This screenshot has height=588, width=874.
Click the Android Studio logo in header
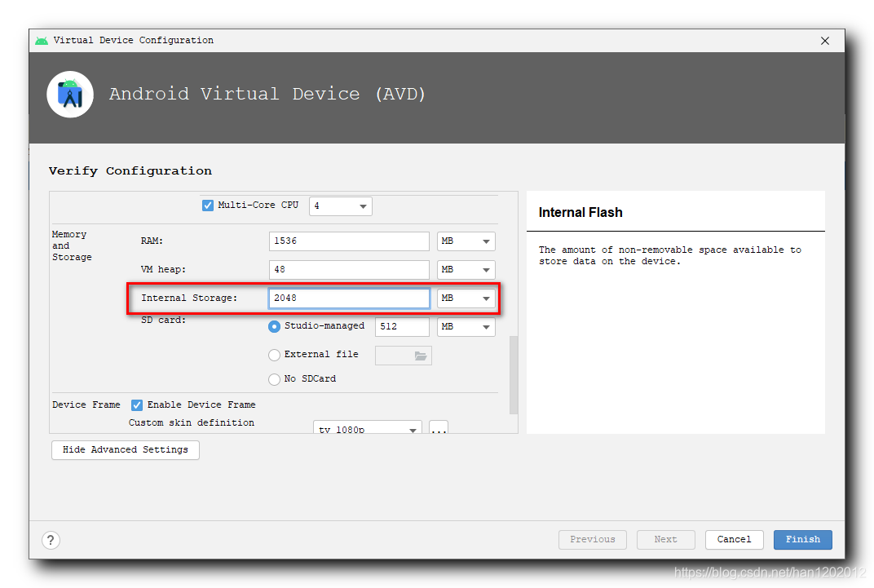[70, 94]
